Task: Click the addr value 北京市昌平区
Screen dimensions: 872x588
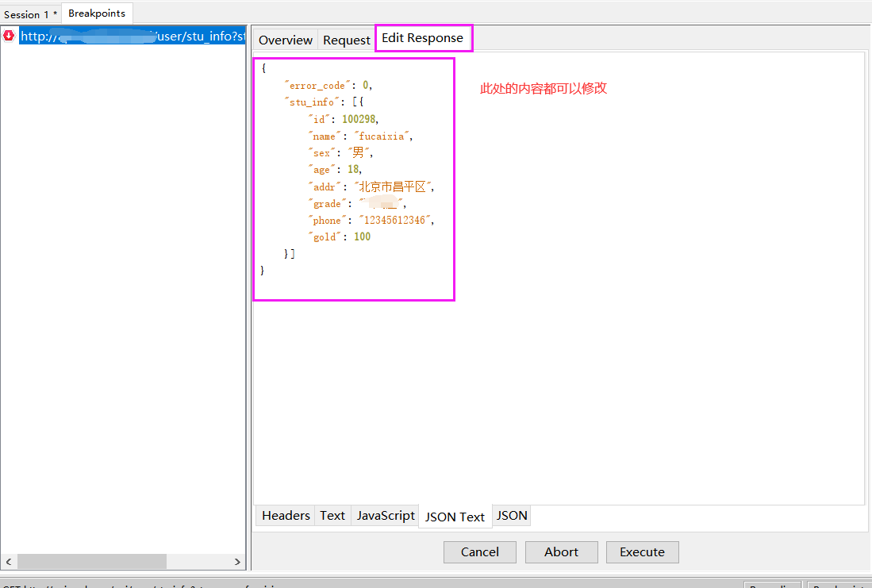Action: pos(393,187)
